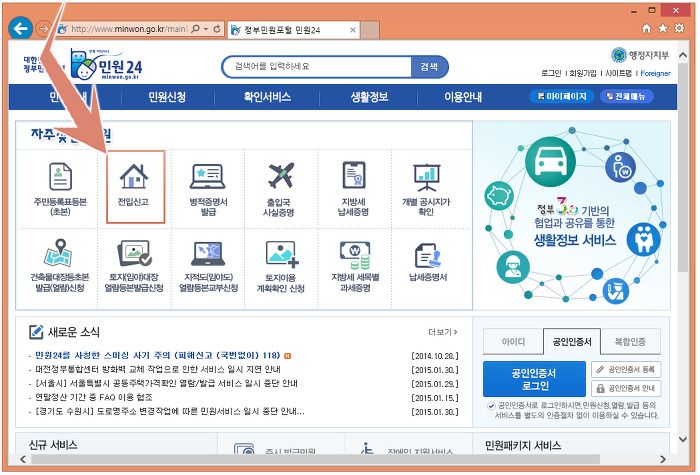Click the piggy bank icon in the banner

click(499, 196)
